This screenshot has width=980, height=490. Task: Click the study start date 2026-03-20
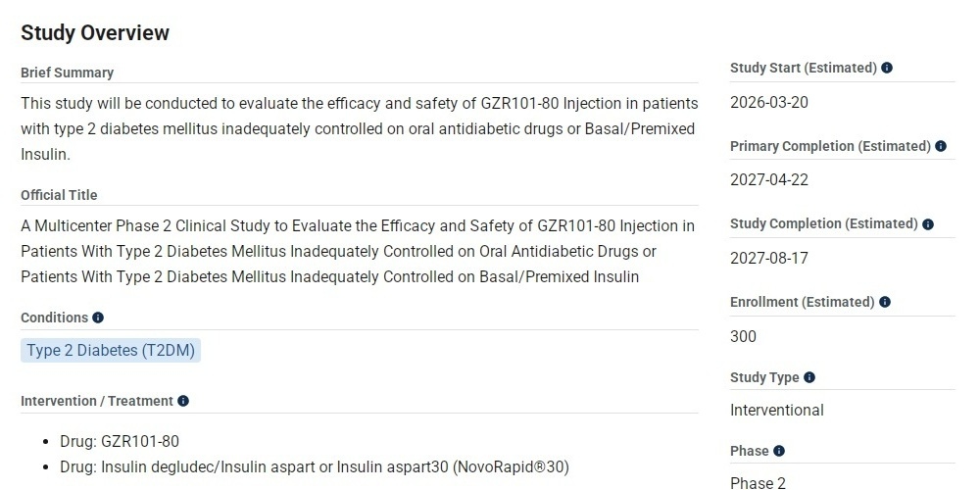pos(769,102)
